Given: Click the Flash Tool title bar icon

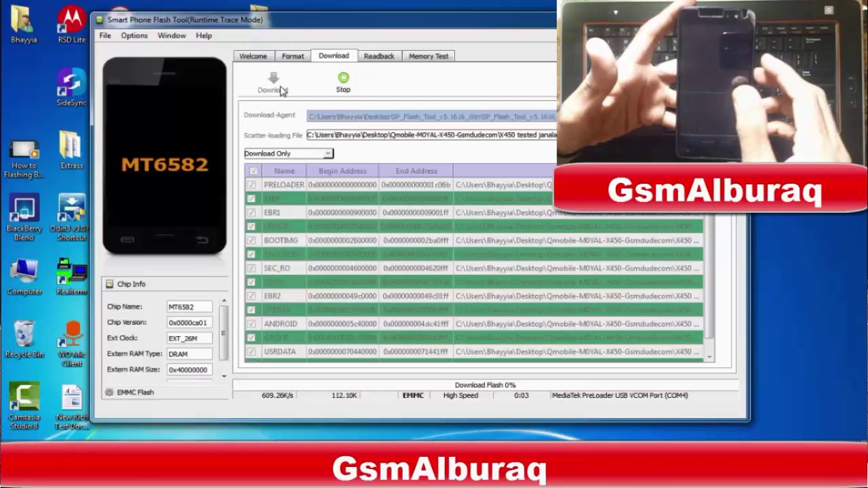Looking at the screenshot, I should pyautogui.click(x=100, y=20).
